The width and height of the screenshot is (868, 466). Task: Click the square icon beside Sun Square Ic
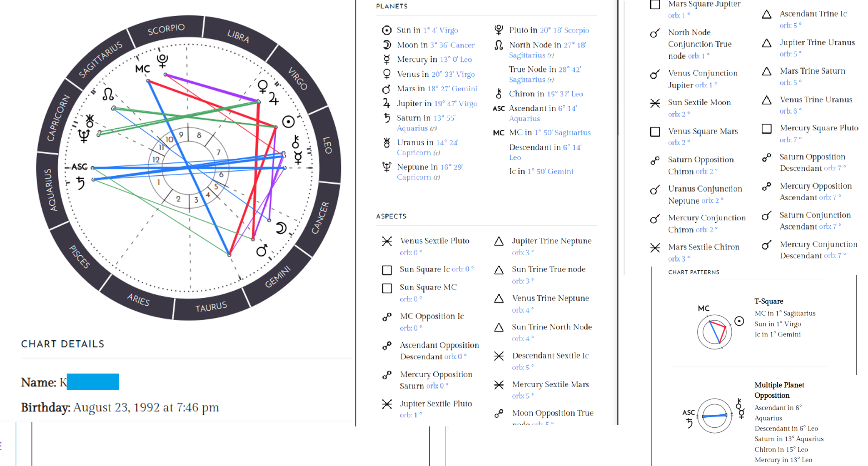tap(387, 270)
